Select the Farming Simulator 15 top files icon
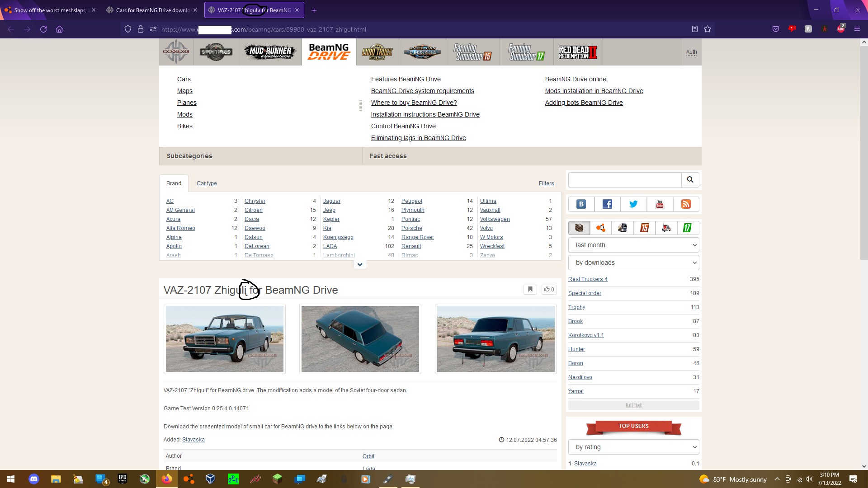 click(645, 228)
